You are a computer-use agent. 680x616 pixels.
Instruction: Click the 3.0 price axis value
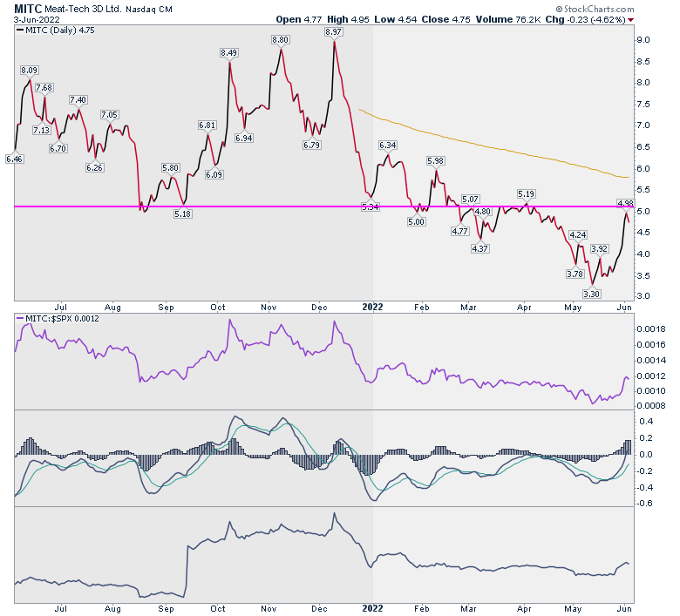643,296
